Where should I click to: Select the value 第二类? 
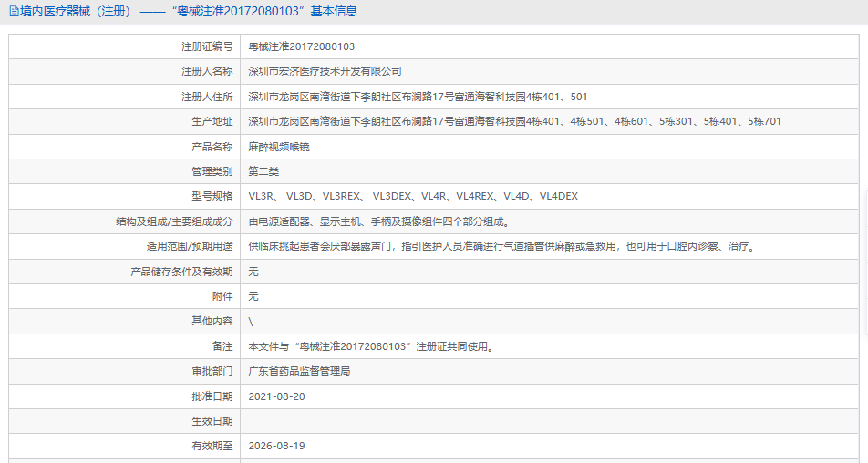click(x=263, y=171)
